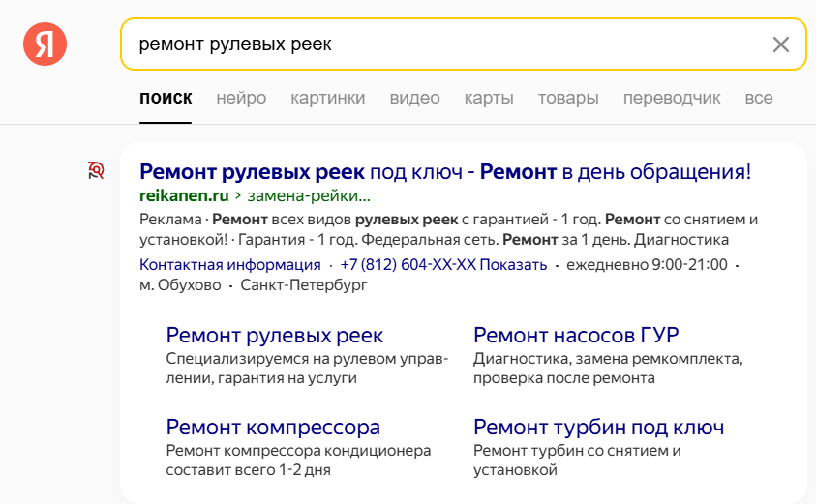Click the ad marker icon beside result
Screen dimensions: 816x504
pos(96,171)
